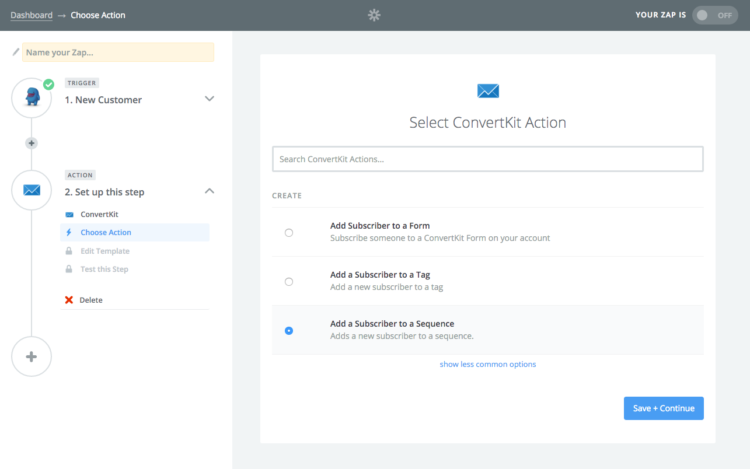Open the Edit Template sub-step
The image size is (750, 469).
pyautogui.click(x=105, y=251)
